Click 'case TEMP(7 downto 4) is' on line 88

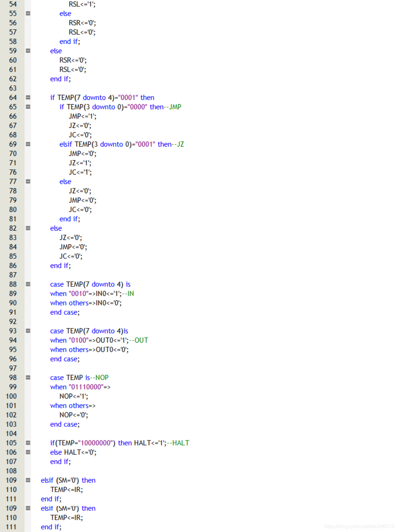[x=90, y=284]
